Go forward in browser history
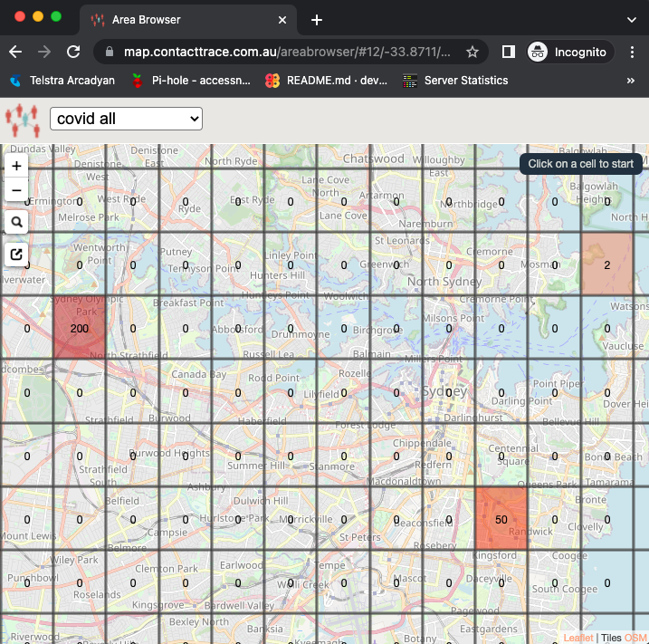Viewport: 649px width, 644px height. click(x=44, y=53)
